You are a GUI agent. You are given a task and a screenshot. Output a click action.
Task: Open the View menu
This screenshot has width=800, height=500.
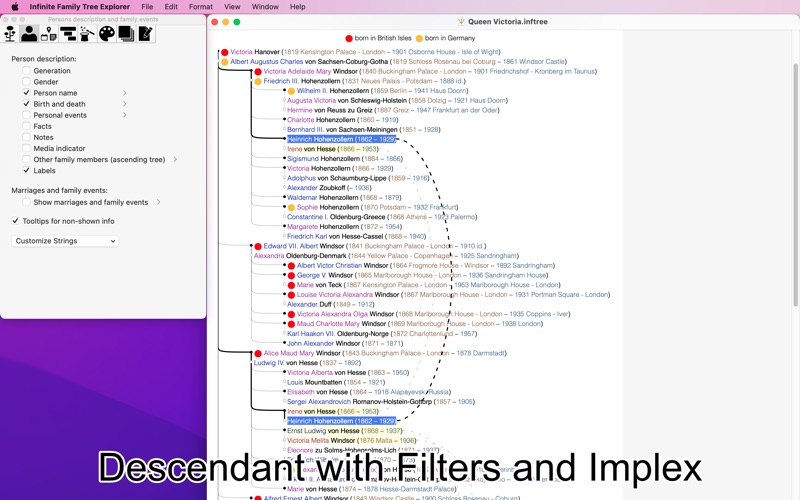232,7
